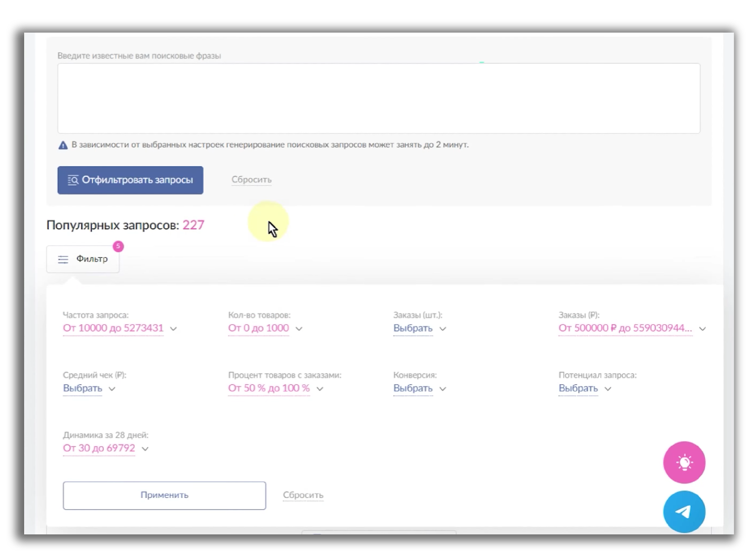756x558 pixels.
Task: Click Сбросить link next to filter button
Action: pyautogui.click(x=251, y=180)
